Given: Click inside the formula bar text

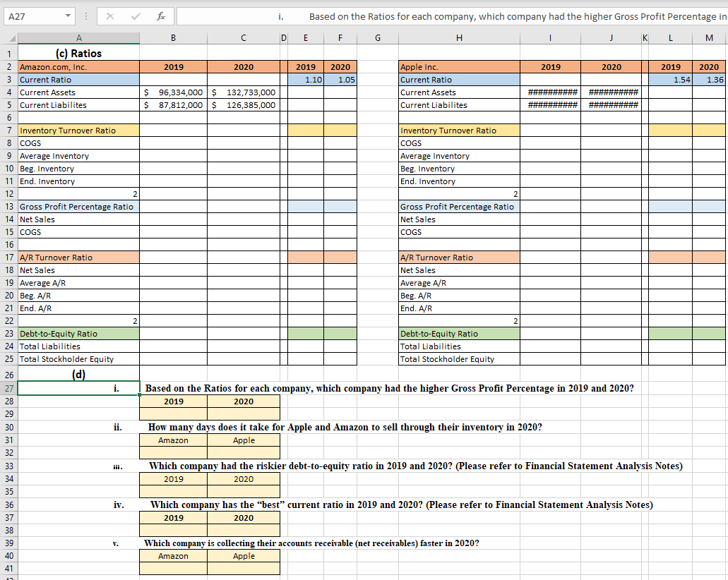Looking at the screenshot, I should 452,16.
